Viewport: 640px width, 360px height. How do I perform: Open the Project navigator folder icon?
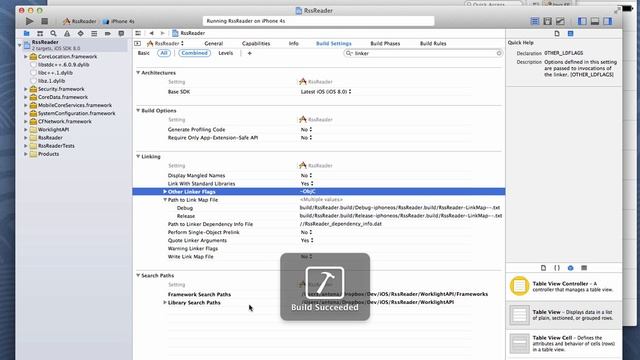[x=27, y=33]
